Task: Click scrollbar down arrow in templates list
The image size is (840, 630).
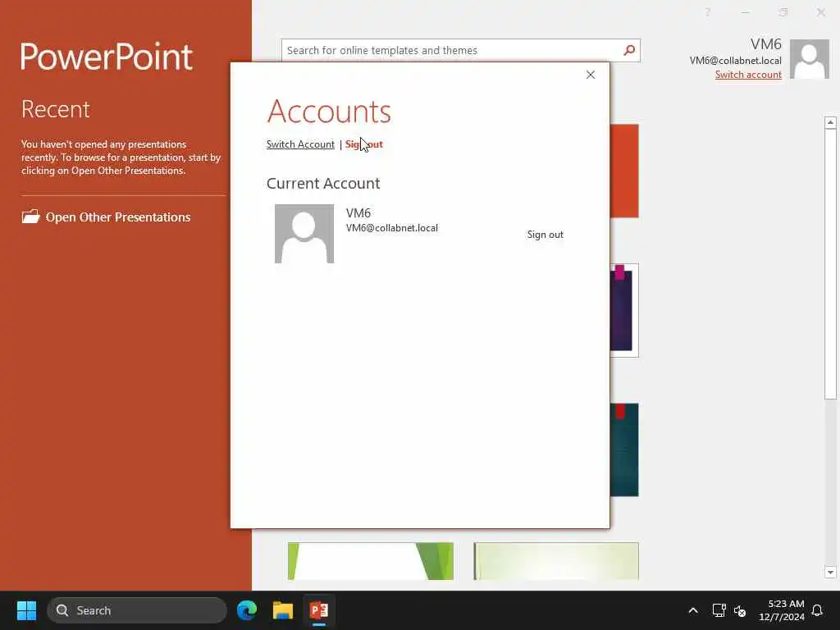Action: pyautogui.click(x=830, y=572)
